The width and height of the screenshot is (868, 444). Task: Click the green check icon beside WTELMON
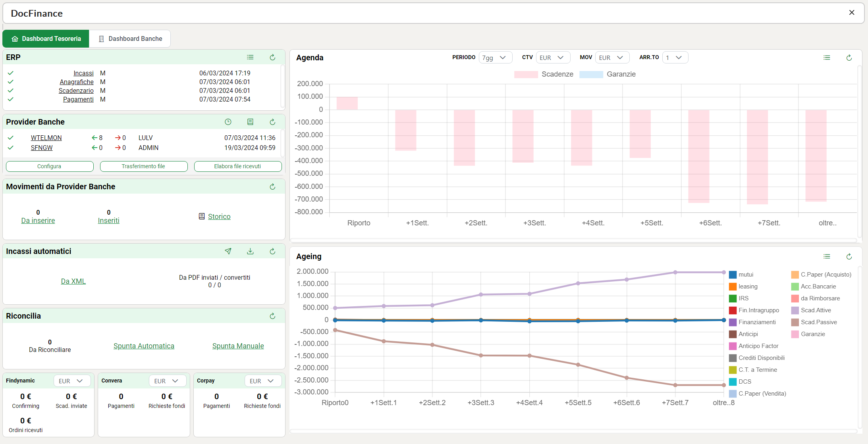(x=11, y=138)
